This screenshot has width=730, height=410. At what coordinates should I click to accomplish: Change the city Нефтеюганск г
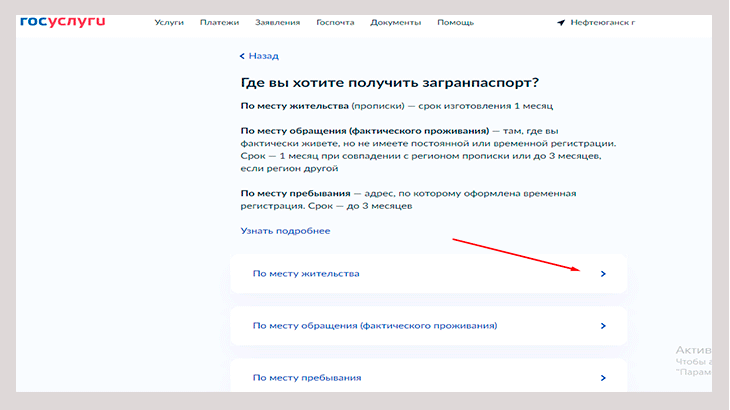pyautogui.click(x=602, y=22)
